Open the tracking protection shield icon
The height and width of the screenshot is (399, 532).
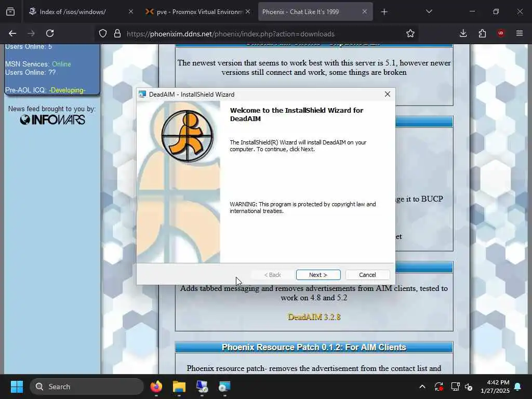(103, 33)
